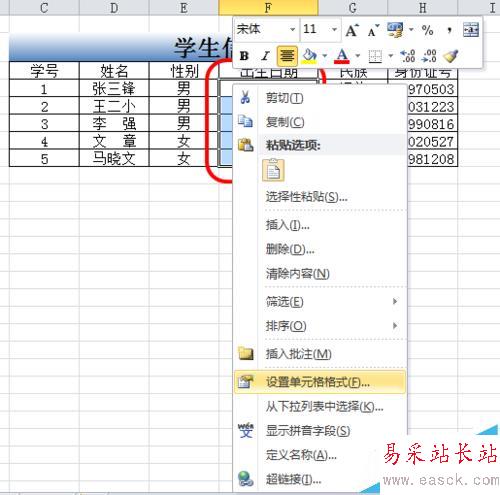Select column G header

tap(353, 7)
